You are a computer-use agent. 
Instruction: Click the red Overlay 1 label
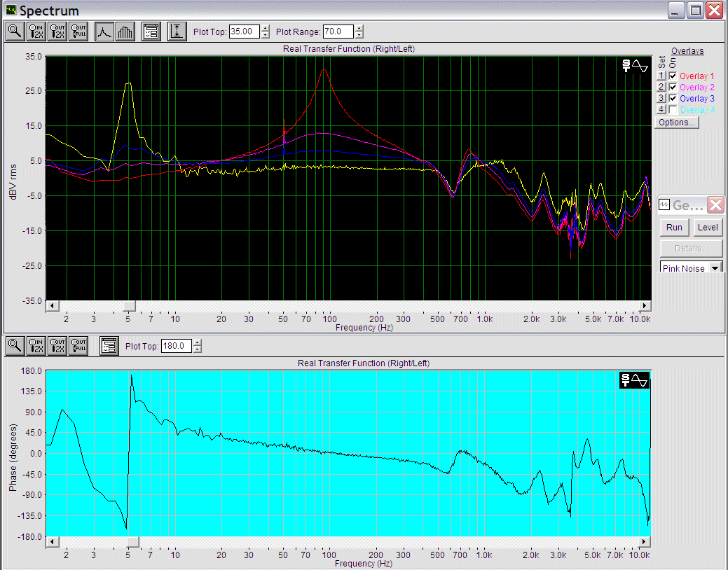tap(697, 76)
